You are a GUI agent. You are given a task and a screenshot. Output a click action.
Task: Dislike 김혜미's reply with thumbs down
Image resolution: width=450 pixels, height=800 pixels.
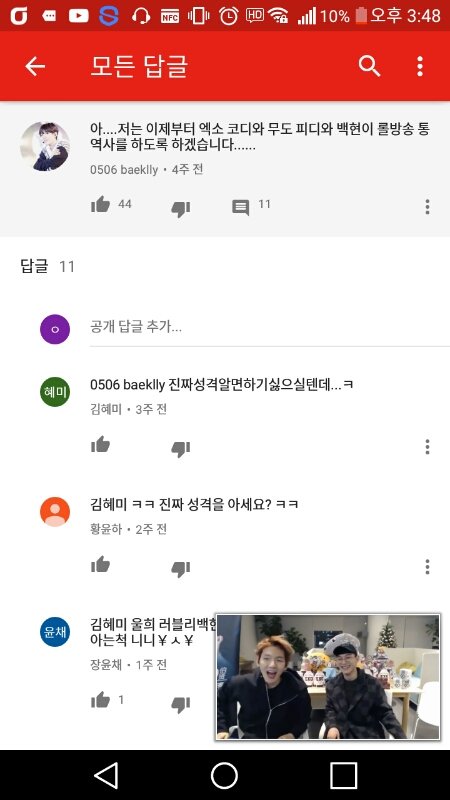pyautogui.click(x=181, y=448)
